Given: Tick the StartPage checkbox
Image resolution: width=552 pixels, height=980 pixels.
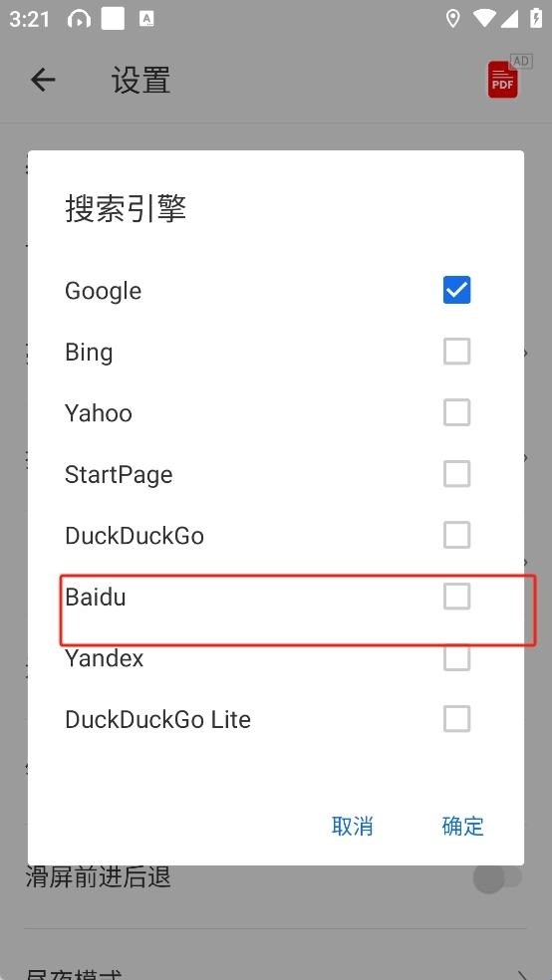Looking at the screenshot, I should point(457,474).
